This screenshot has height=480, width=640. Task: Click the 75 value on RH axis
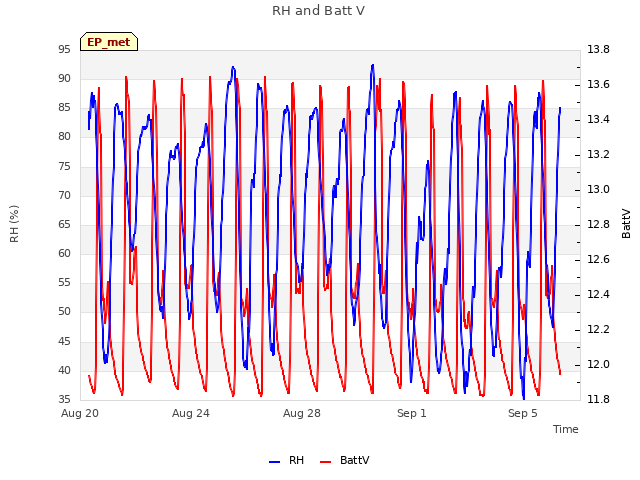pos(64,166)
